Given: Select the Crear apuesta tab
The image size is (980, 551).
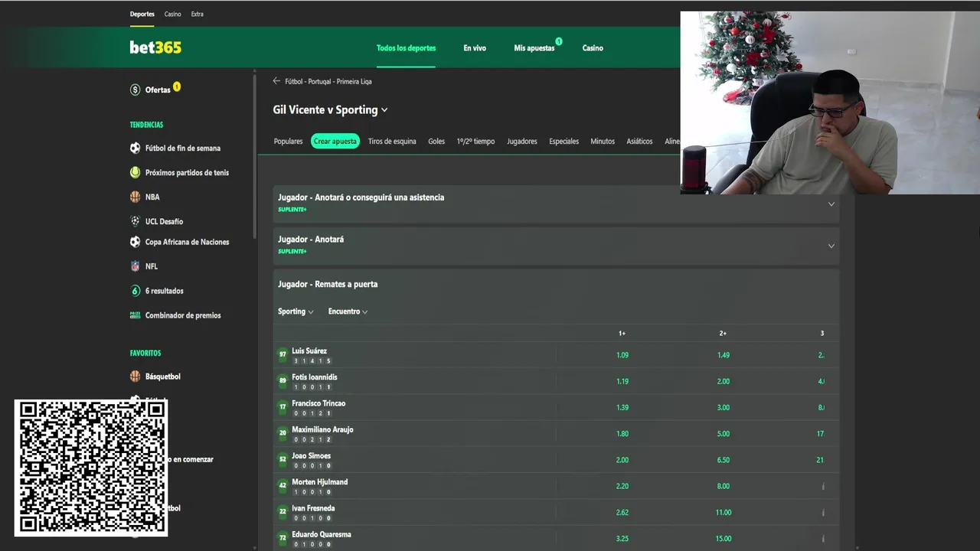Looking at the screenshot, I should click(x=335, y=142).
